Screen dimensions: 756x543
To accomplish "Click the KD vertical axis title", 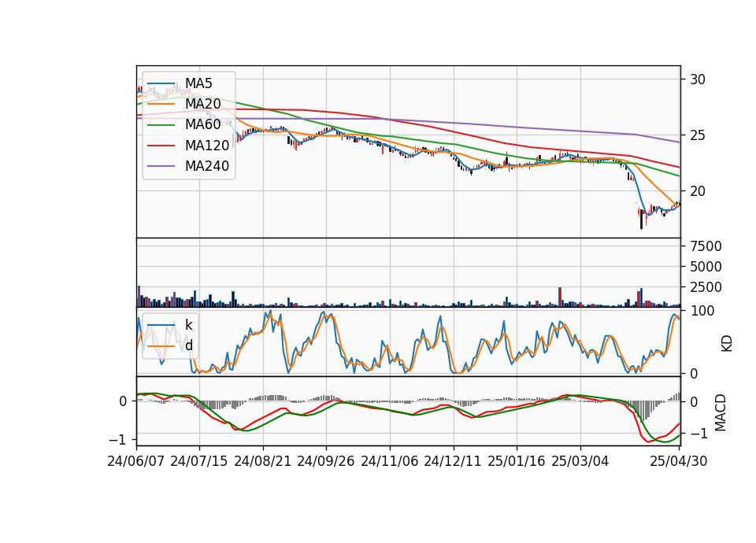I will pyautogui.click(x=727, y=343).
